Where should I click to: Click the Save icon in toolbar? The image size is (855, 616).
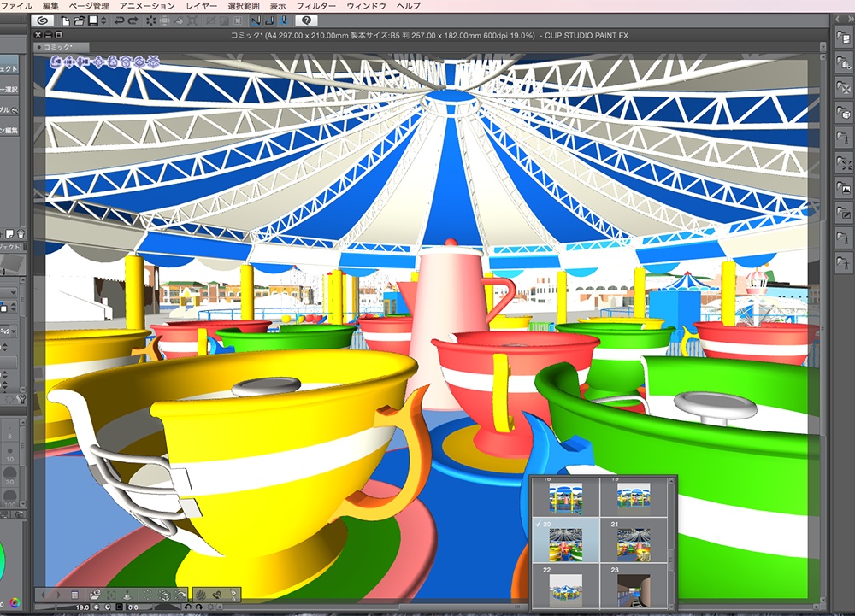coord(93,21)
